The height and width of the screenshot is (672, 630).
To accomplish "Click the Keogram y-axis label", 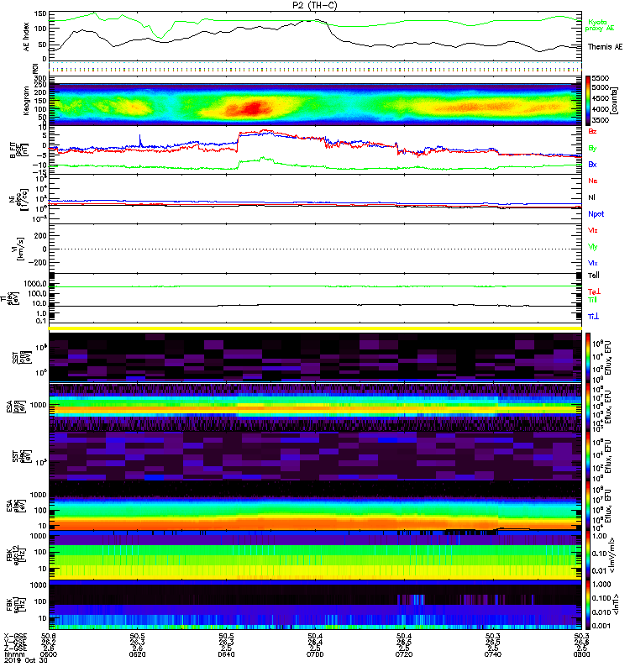I will [x=26, y=100].
